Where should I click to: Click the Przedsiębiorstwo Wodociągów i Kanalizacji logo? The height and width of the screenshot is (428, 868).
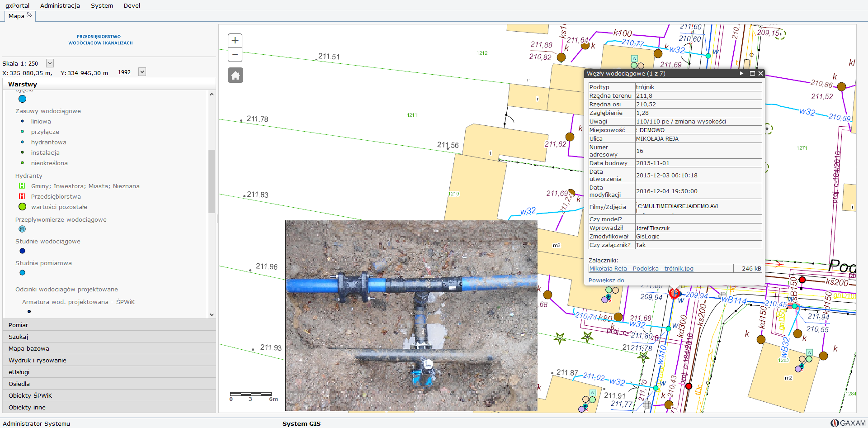pos(100,40)
